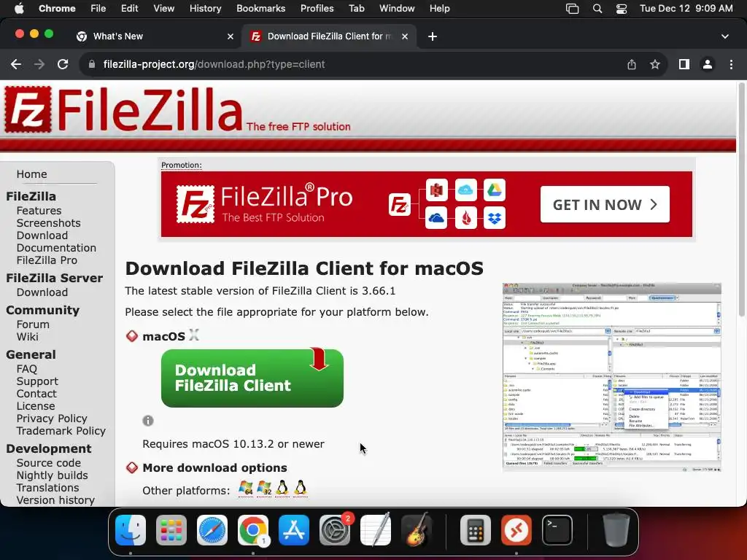
Task: Open the Wiki link
Action: coord(27,337)
